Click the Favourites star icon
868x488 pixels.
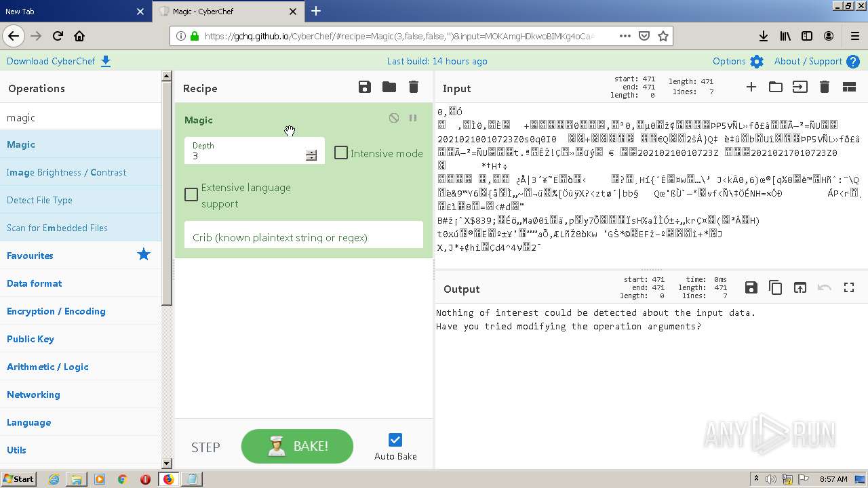(144, 255)
